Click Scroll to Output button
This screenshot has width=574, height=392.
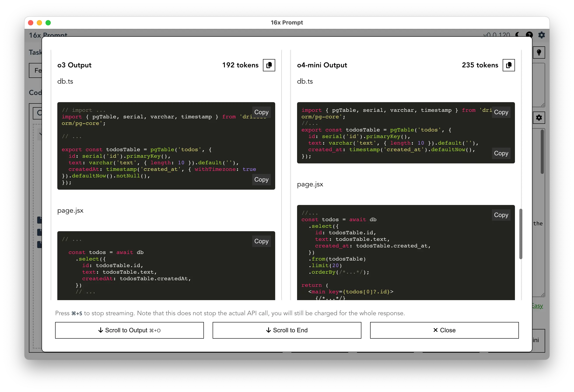tap(129, 330)
